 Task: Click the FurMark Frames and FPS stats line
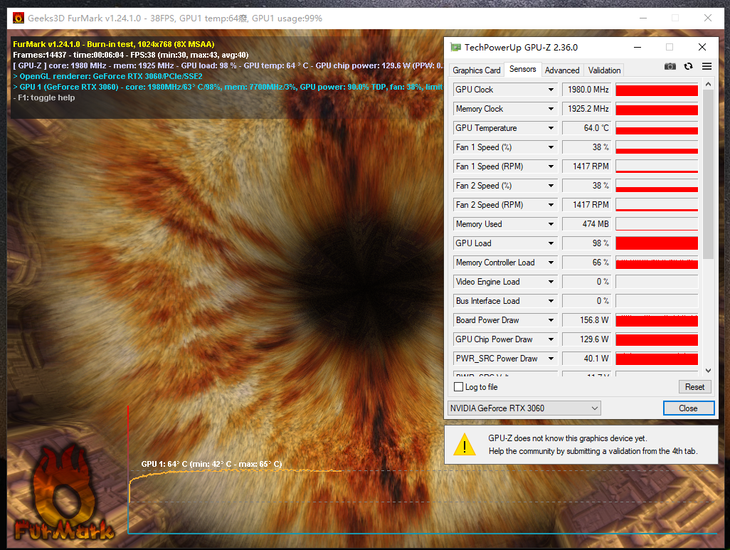coord(130,55)
